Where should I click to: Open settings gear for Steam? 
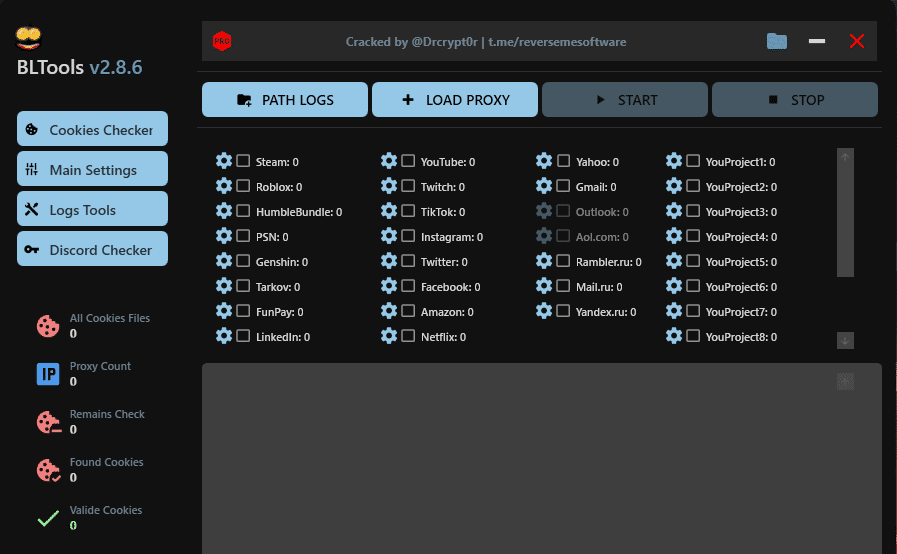pos(224,161)
